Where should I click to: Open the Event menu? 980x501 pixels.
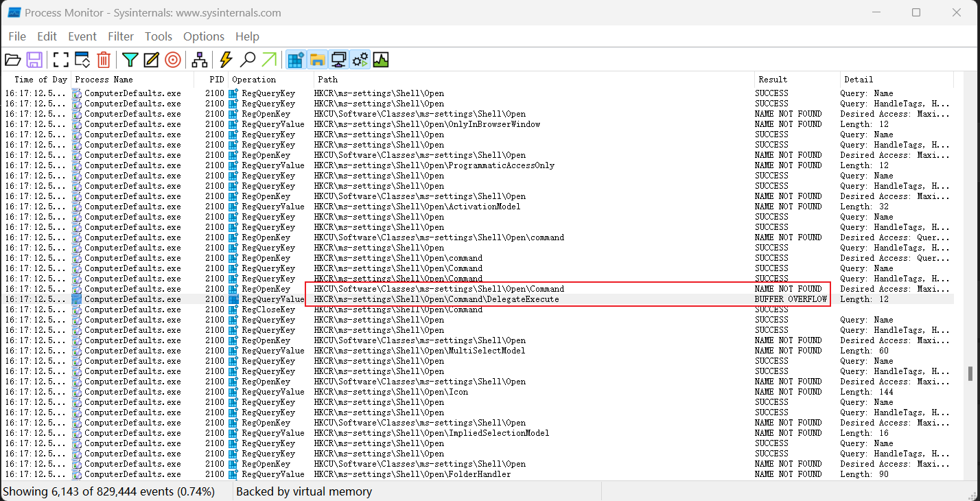[x=82, y=36]
